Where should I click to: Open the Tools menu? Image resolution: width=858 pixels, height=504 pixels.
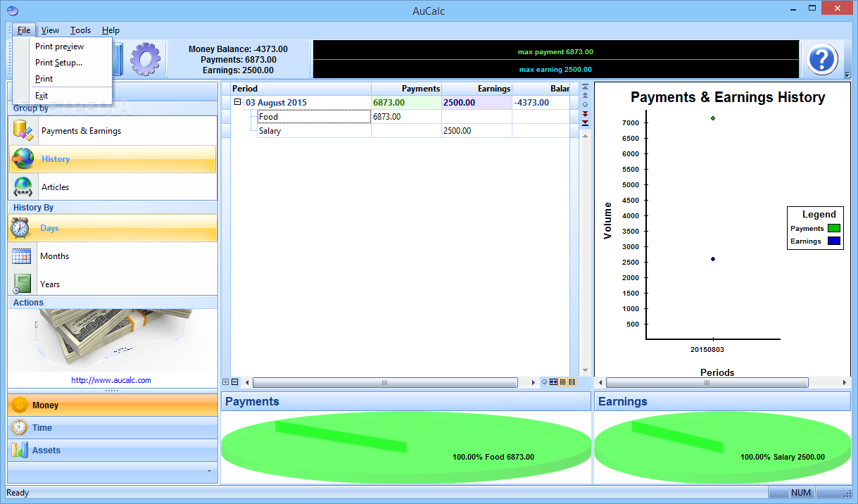tap(80, 30)
